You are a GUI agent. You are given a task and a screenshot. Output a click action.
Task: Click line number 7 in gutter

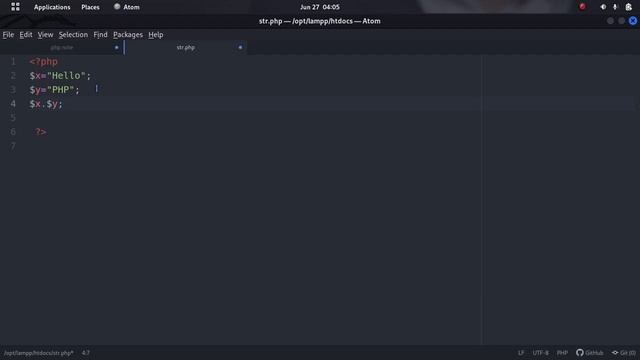click(x=13, y=146)
